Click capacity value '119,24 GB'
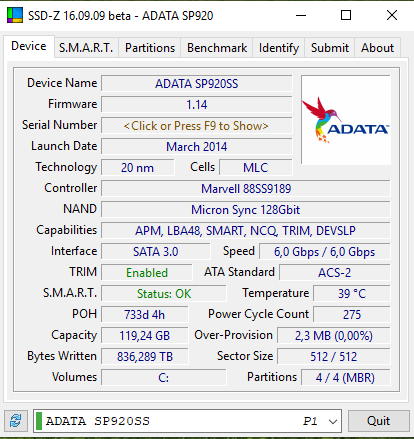Image resolution: width=414 pixels, height=439 pixels. pyautogui.click(x=145, y=336)
